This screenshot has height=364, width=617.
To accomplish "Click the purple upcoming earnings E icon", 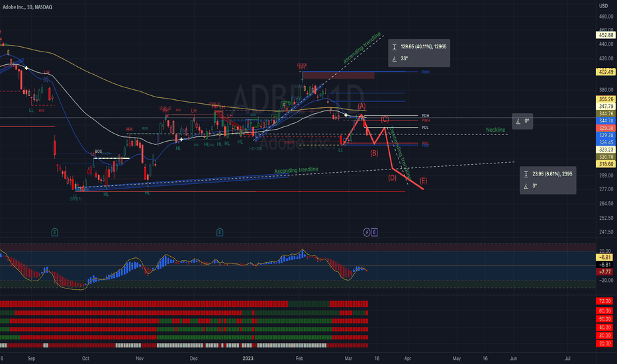I will [x=374, y=232].
